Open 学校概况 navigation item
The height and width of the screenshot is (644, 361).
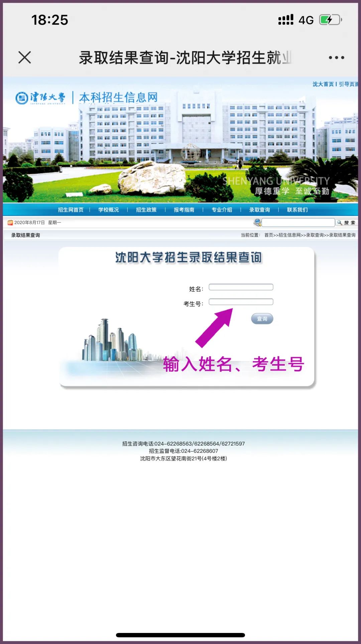109,210
